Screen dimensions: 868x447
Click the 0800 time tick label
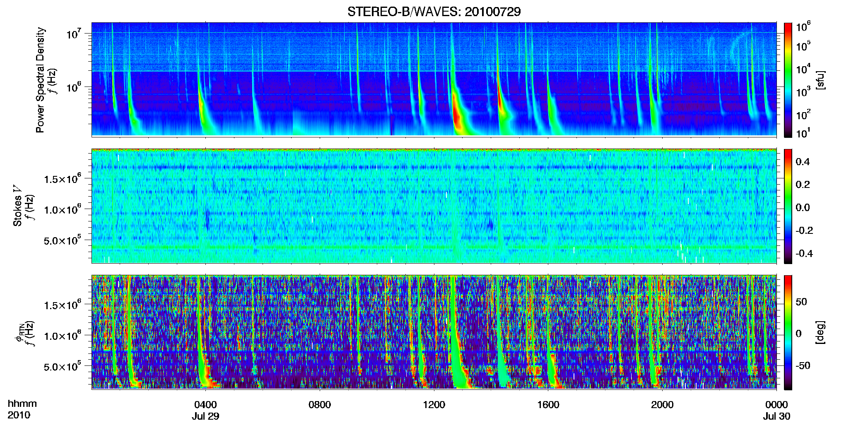coord(320,404)
